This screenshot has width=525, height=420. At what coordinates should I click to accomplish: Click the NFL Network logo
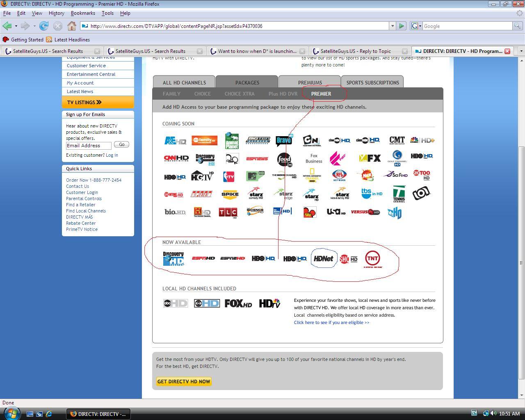(x=339, y=176)
